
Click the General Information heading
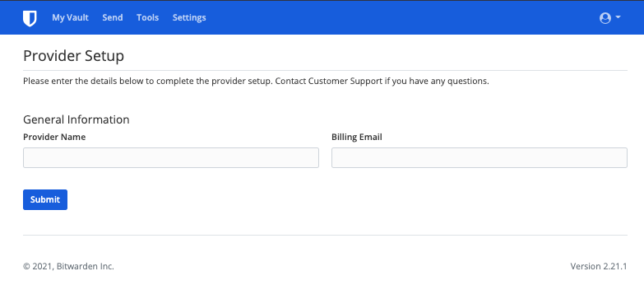coord(76,119)
